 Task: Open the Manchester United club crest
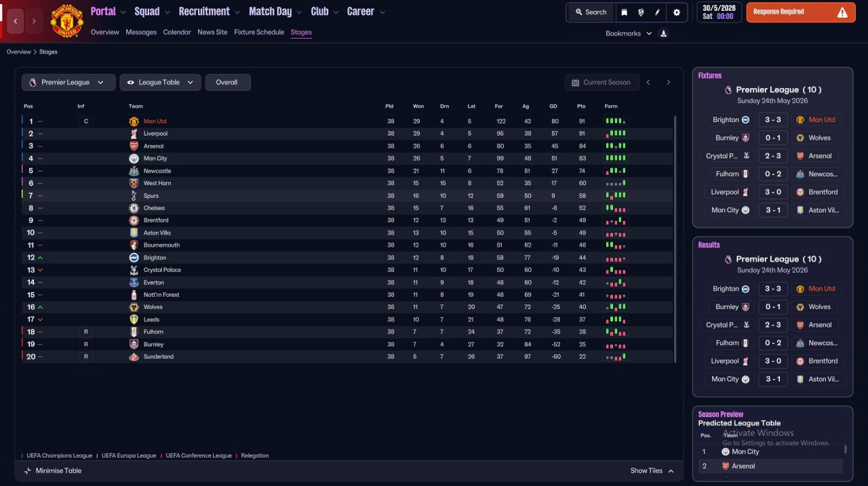point(66,21)
